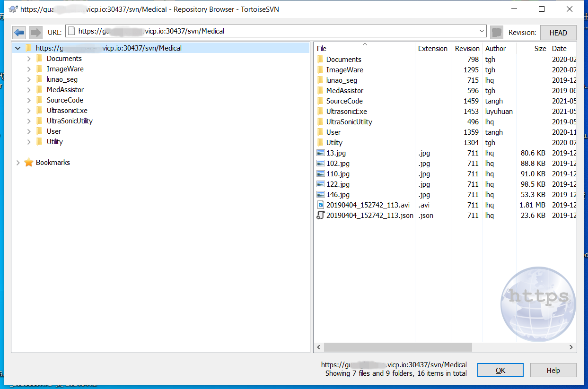Viewport: 588px width, 389px height.
Task: Expand the Bookmarks node
Action: [x=18, y=163]
